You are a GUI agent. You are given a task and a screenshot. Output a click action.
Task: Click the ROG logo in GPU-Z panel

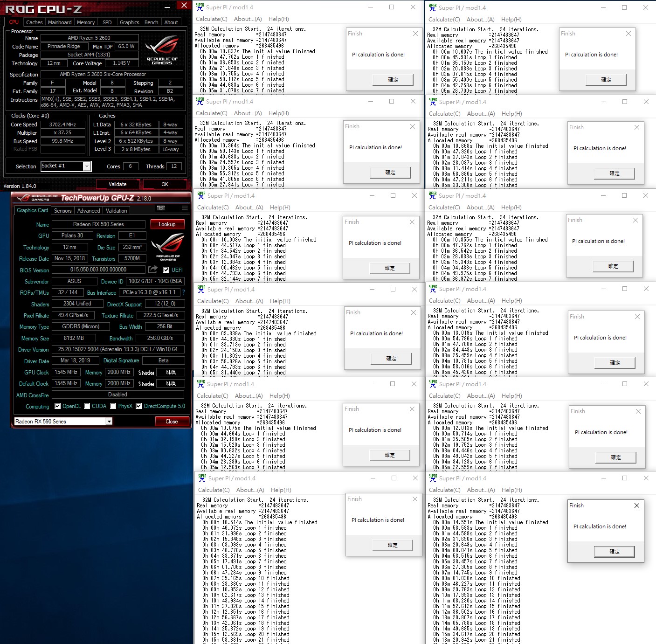point(168,247)
